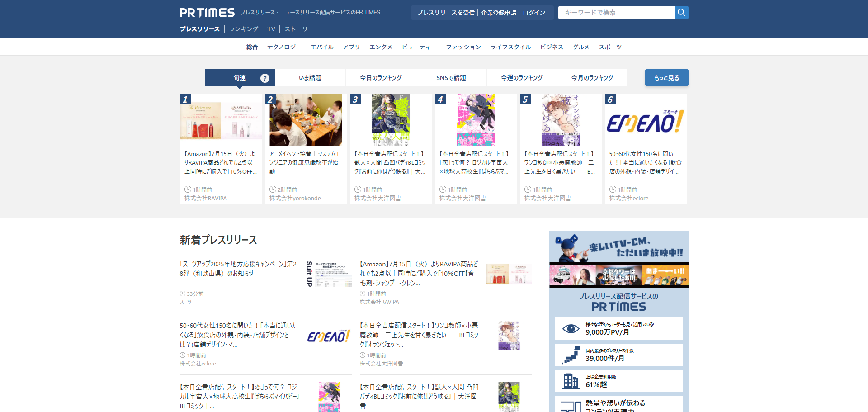Click the graph icon in 39,000件/月 box
868x412 pixels.
coord(571,355)
